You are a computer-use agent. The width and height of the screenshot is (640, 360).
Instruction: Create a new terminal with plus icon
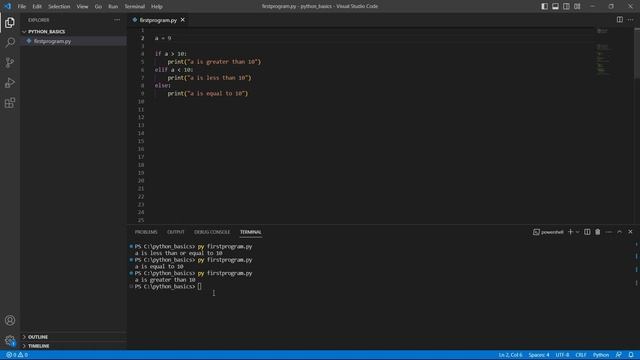[571, 232]
